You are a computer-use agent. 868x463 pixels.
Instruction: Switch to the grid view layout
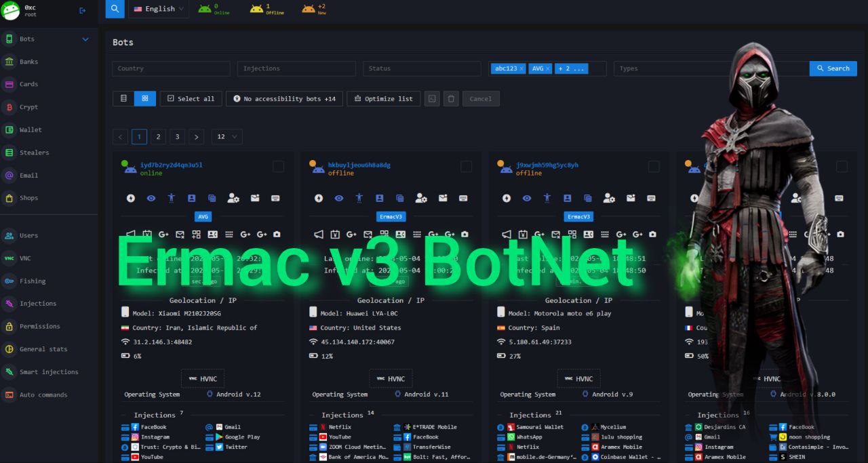pyautogui.click(x=144, y=98)
